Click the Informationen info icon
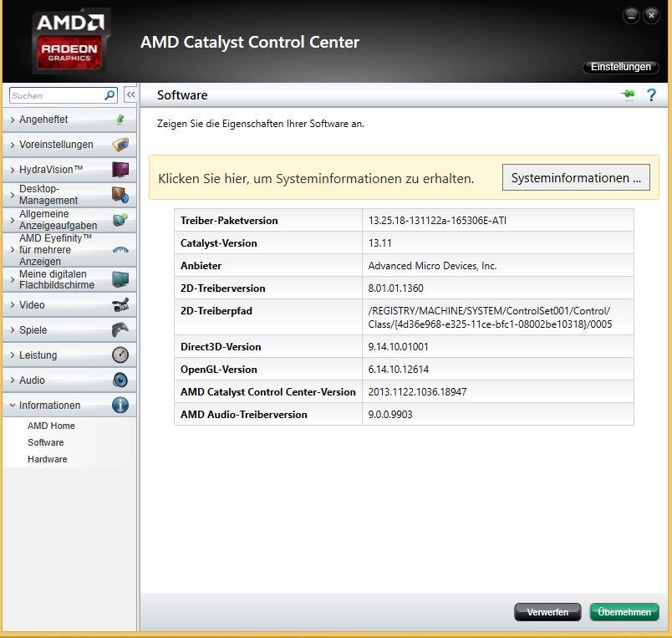672x638 pixels. pyautogui.click(x=120, y=406)
